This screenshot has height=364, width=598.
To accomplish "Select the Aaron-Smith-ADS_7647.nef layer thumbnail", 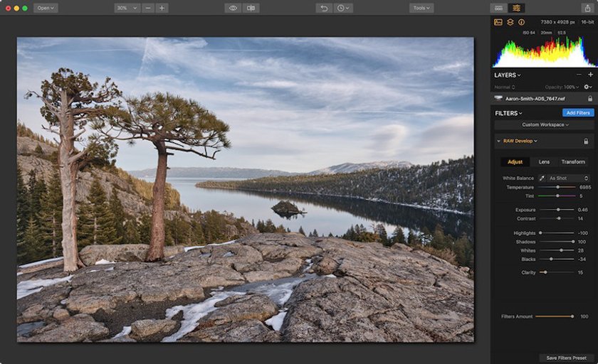I will pyautogui.click(x=498, y=98).
